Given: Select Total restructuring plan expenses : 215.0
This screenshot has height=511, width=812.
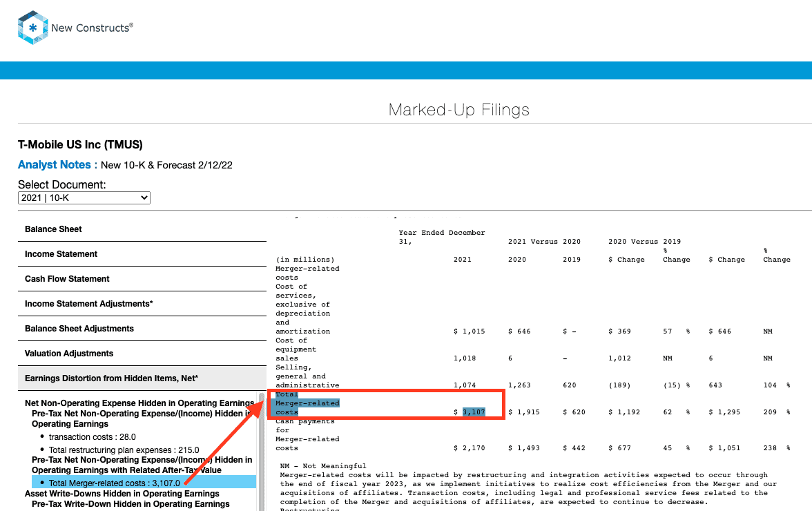Looking at the screenshot, I should 124,450.
